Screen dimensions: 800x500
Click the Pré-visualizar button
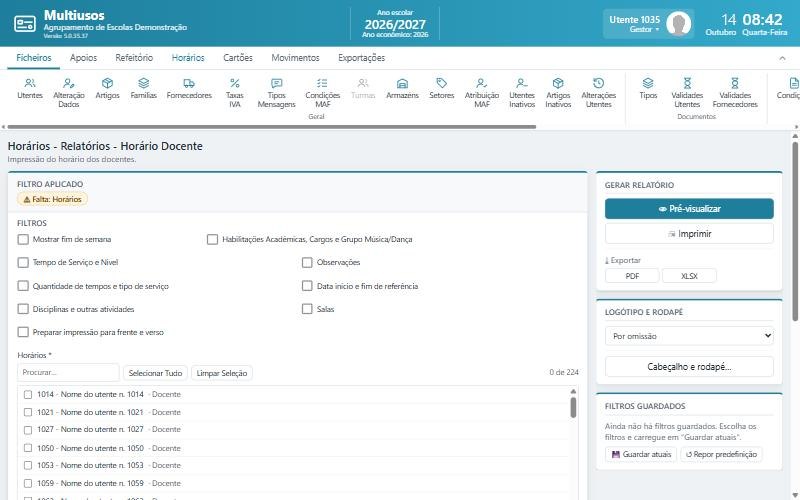[x=689, y=209]
